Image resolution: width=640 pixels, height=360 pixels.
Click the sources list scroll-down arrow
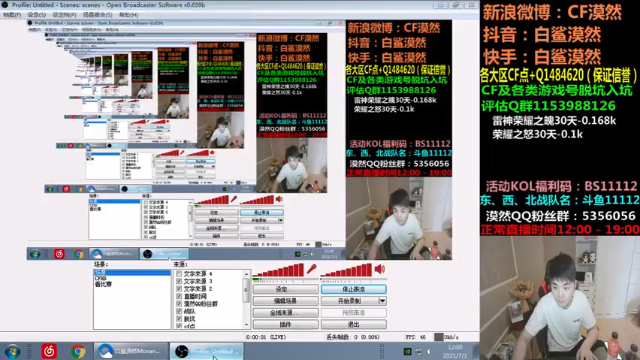pyautogui.click(x=246, y=325)
